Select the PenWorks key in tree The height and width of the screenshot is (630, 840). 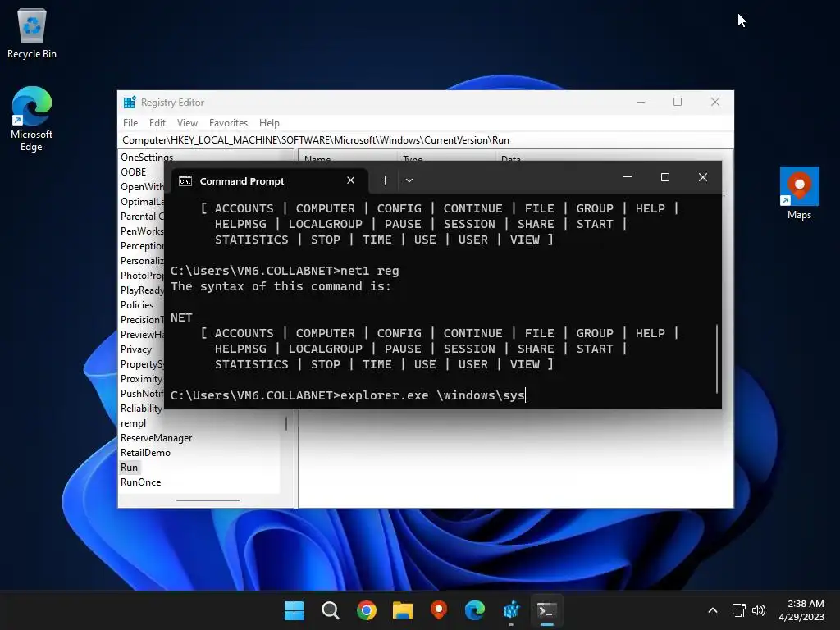point(141,231)
